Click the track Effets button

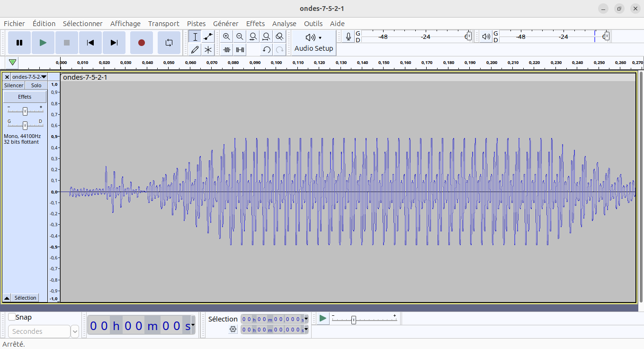(x=25, y=97)
